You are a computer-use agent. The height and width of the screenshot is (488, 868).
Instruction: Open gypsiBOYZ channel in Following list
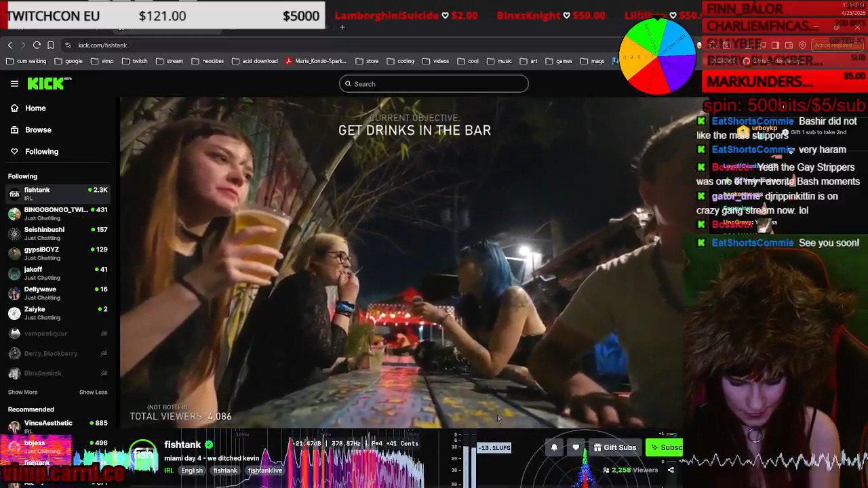tap(58, 253)
